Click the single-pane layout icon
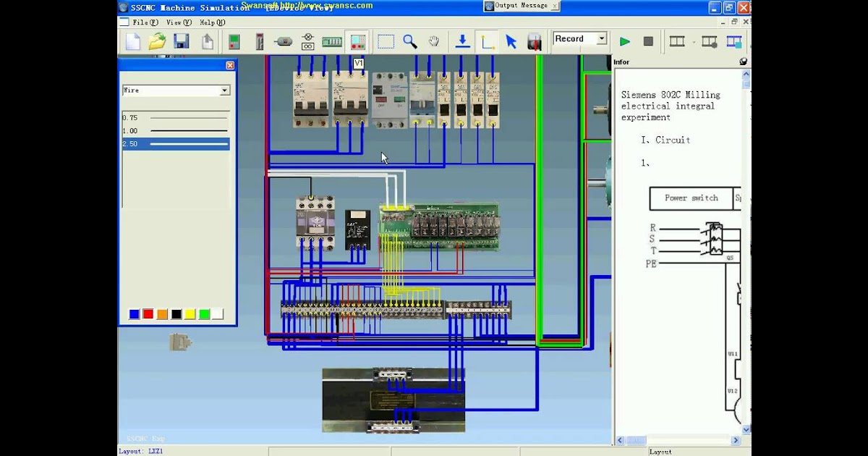 click(677, 41)
